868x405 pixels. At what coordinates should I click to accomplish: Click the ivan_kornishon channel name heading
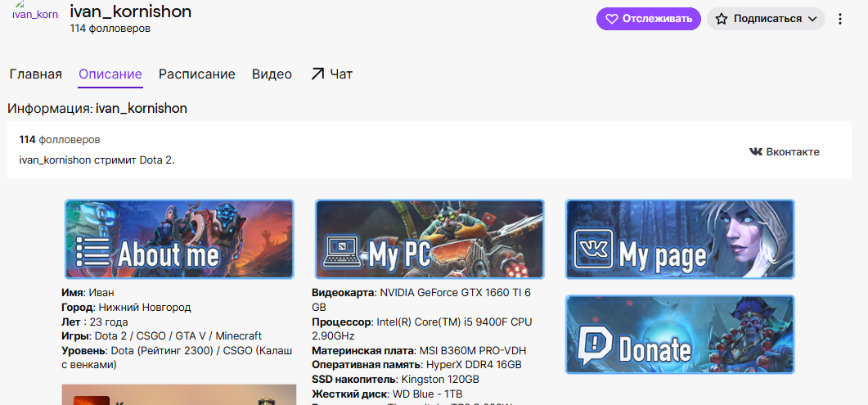pos(131,11)
